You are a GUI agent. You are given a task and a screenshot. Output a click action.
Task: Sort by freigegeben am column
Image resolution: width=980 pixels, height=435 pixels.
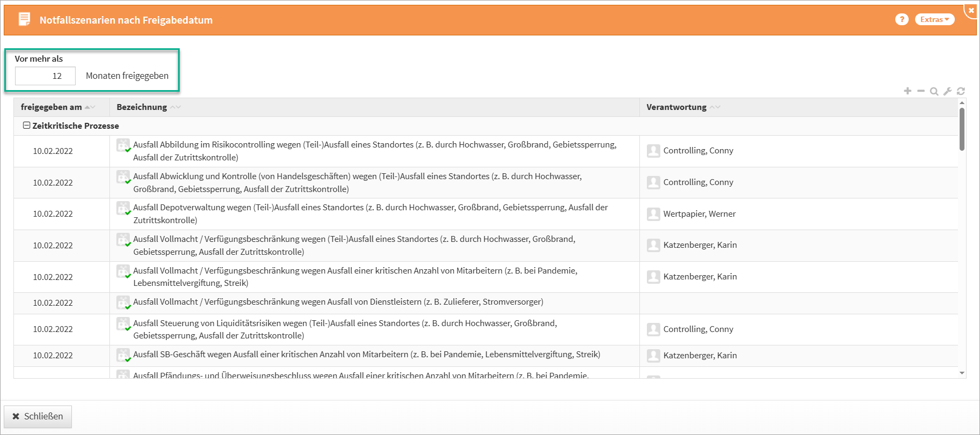point(51,107)
